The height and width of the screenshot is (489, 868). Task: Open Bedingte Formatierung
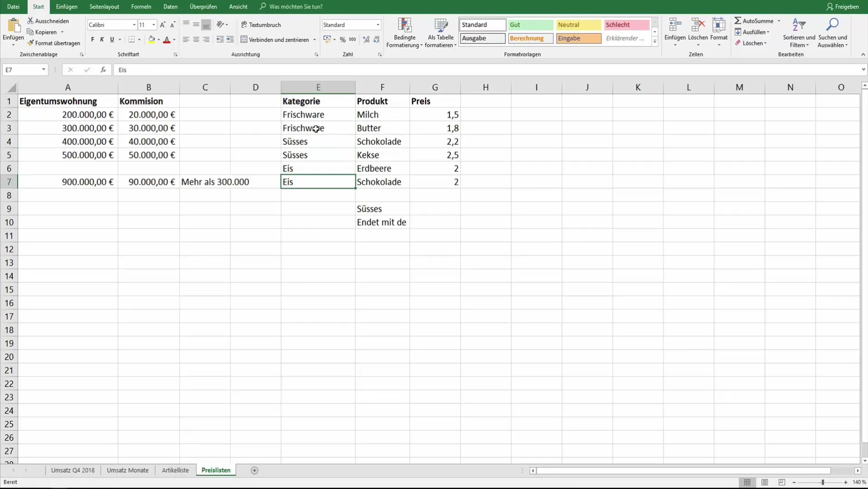405,33
